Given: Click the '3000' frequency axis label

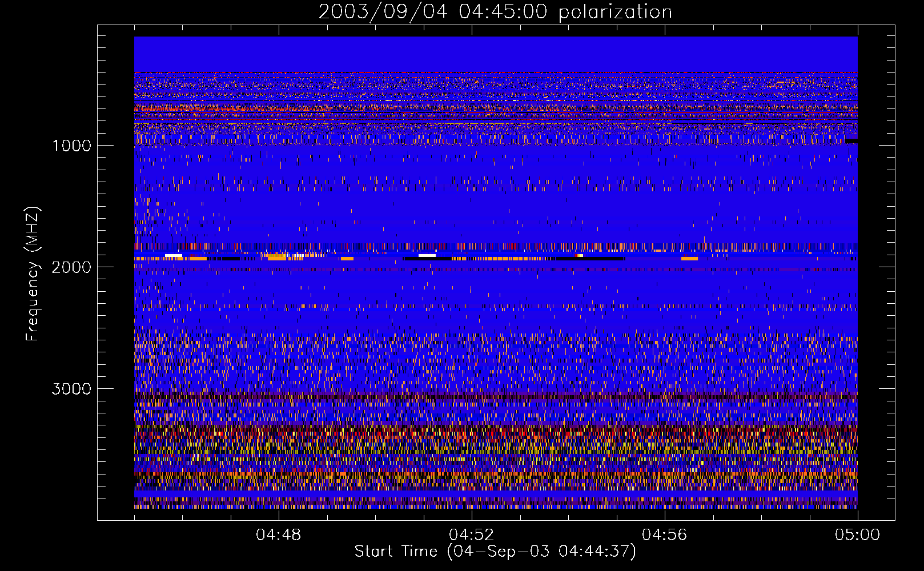Looking at the screenshot, I should click(x=72, y=389).
